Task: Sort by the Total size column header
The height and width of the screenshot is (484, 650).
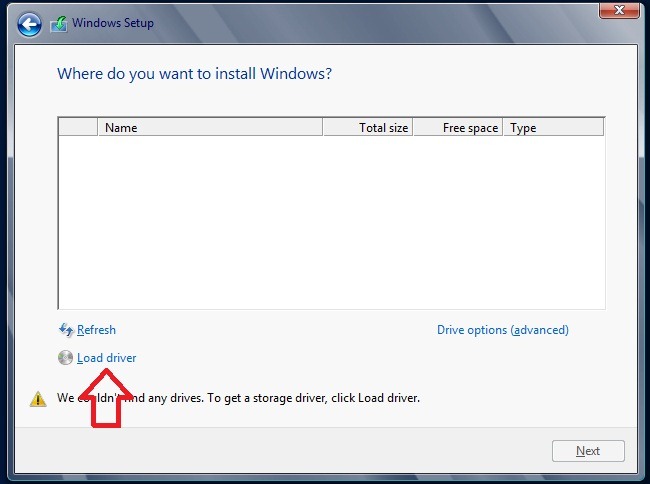Action: 368,127
